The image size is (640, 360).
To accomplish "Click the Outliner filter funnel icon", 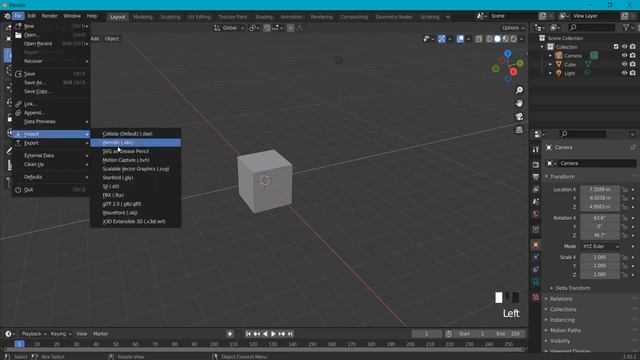I will [x=626, y=27].
